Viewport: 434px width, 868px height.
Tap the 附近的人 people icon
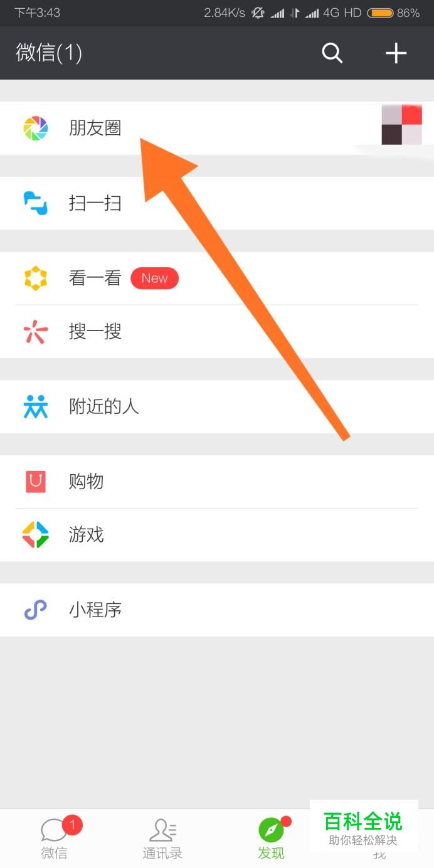[x=36, y=407]
